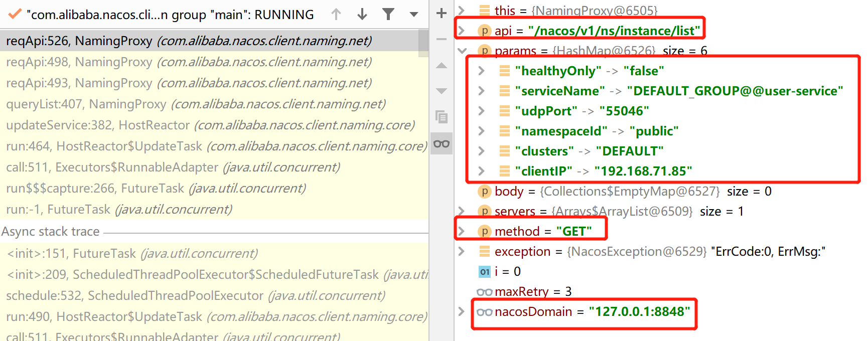The width and height of the screenshot is (868, 341).
Task: Click the params parameter 'p' icon
Action: coord(484,51)
